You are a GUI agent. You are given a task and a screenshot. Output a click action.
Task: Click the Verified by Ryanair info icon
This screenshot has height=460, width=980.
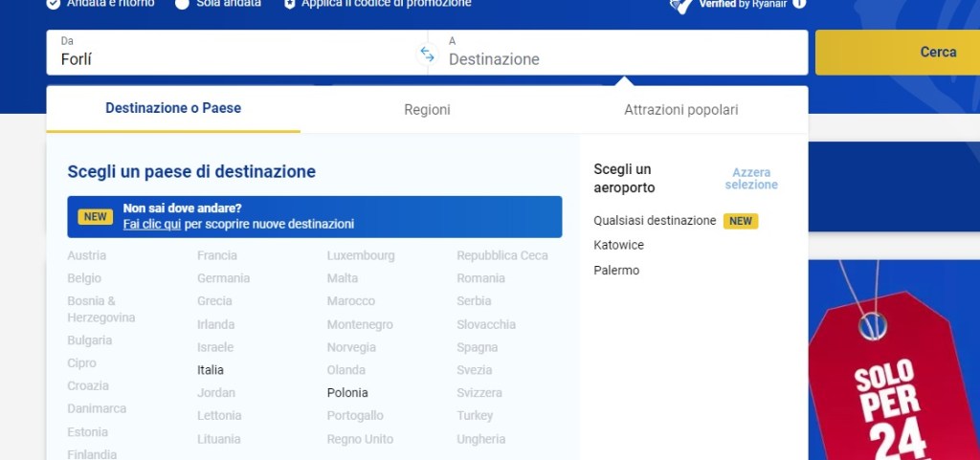coord(799,3)
